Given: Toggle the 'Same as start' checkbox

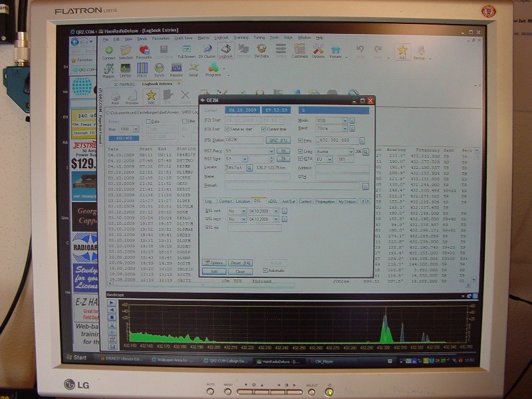Looking at the screenshot, I should [228, 129].
